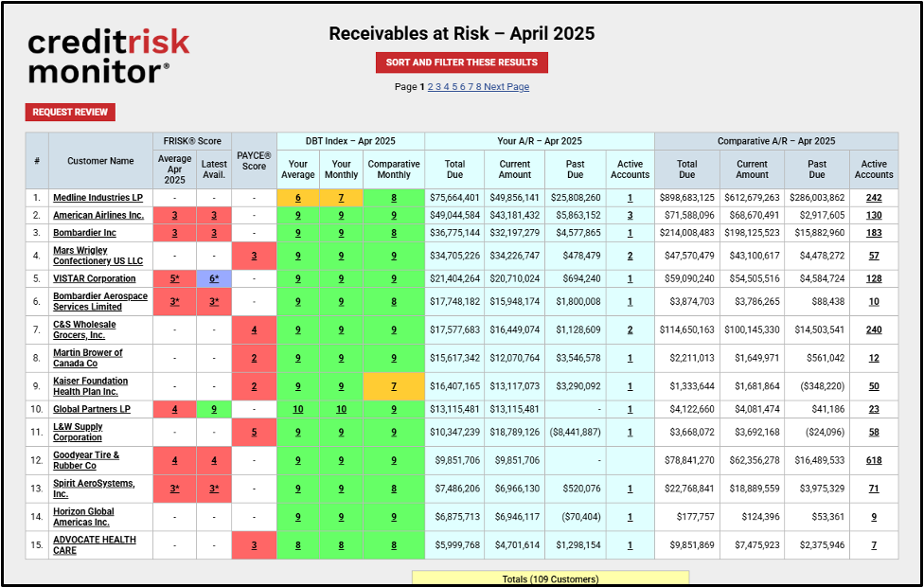Open Kaiser Foundation Health Plan Inc. link
The width and height of the screenshot is (924, 587).
(x=90, y=386)
